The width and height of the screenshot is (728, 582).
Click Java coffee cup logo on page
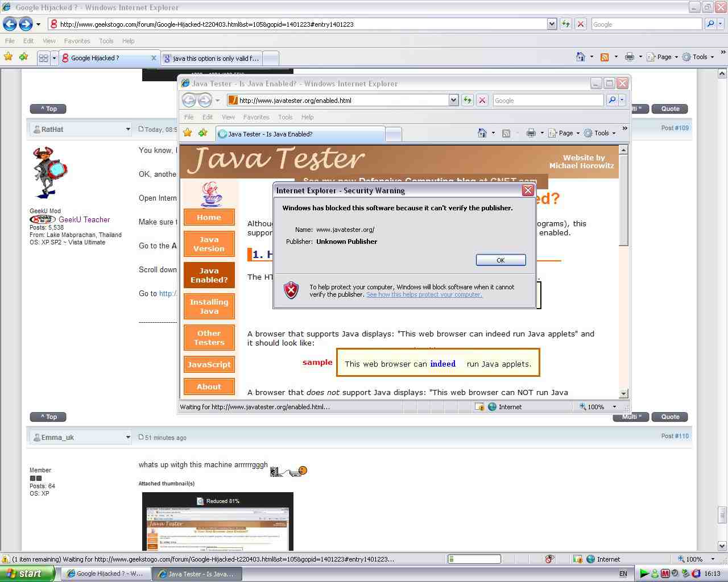coord(211,194)
